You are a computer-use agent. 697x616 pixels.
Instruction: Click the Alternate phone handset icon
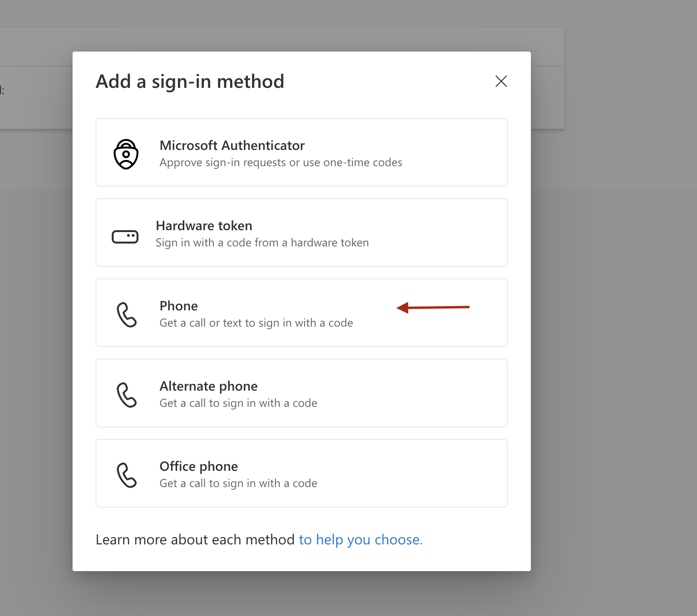tap(127, 394)
